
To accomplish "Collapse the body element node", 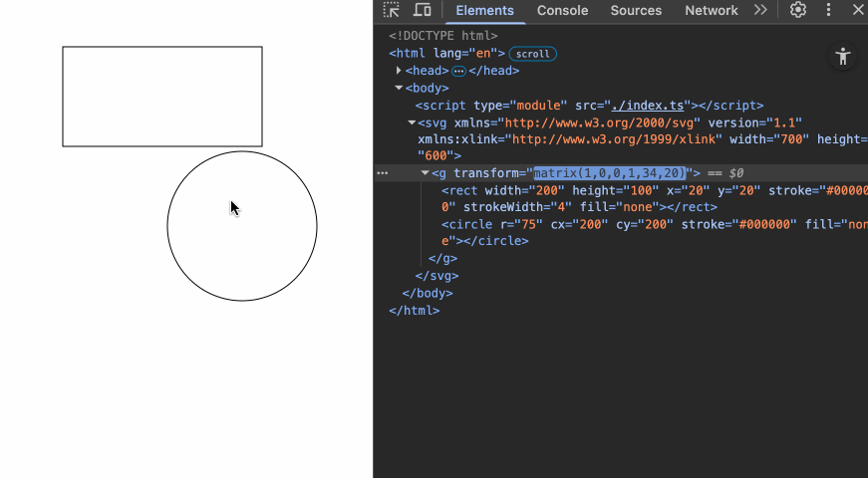I will (x=399, y=88).
